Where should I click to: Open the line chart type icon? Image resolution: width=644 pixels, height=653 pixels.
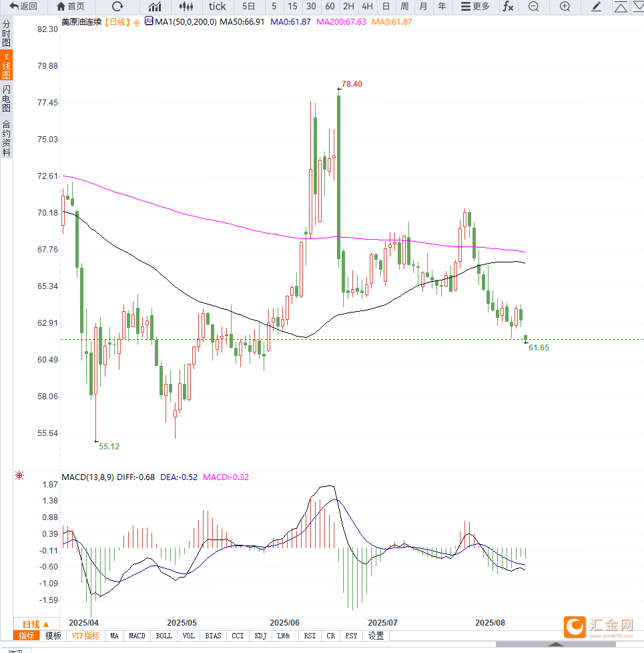[x=154, y=6]
